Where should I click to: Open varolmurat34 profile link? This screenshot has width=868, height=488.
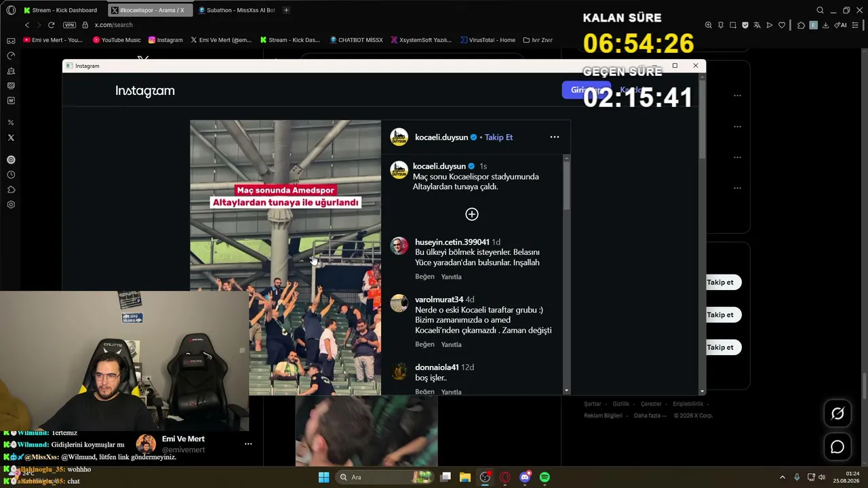pos(439,300)
